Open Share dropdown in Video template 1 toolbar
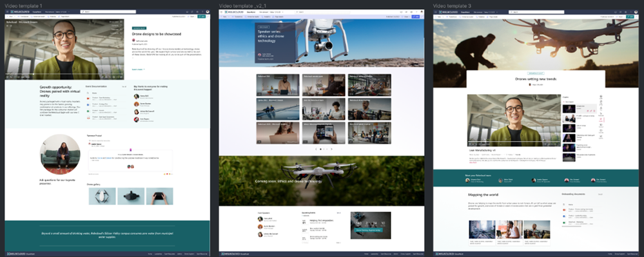The height and width of the screenshot is (257, 644). point(192,16)
